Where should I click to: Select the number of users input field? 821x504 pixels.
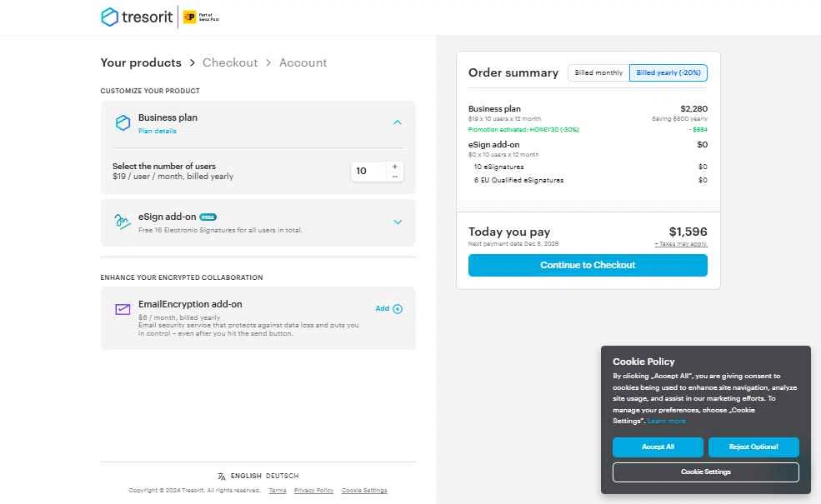point(369,171)
